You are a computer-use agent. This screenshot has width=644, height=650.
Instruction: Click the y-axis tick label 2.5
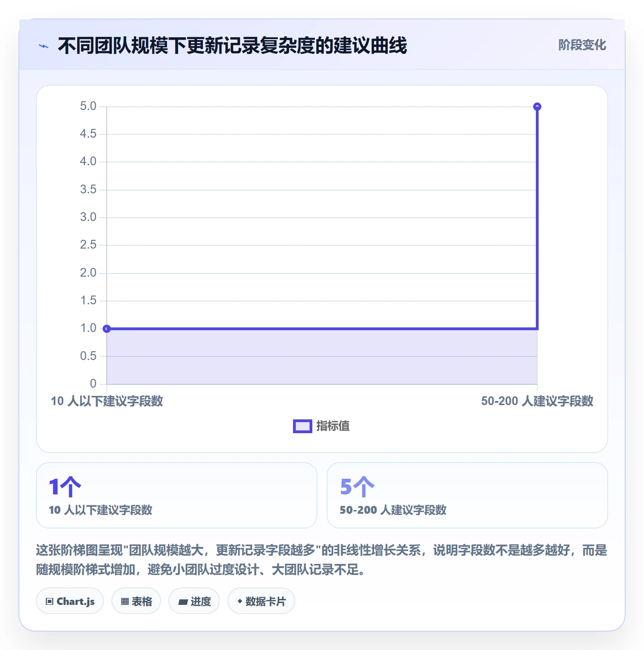point(88,245)
